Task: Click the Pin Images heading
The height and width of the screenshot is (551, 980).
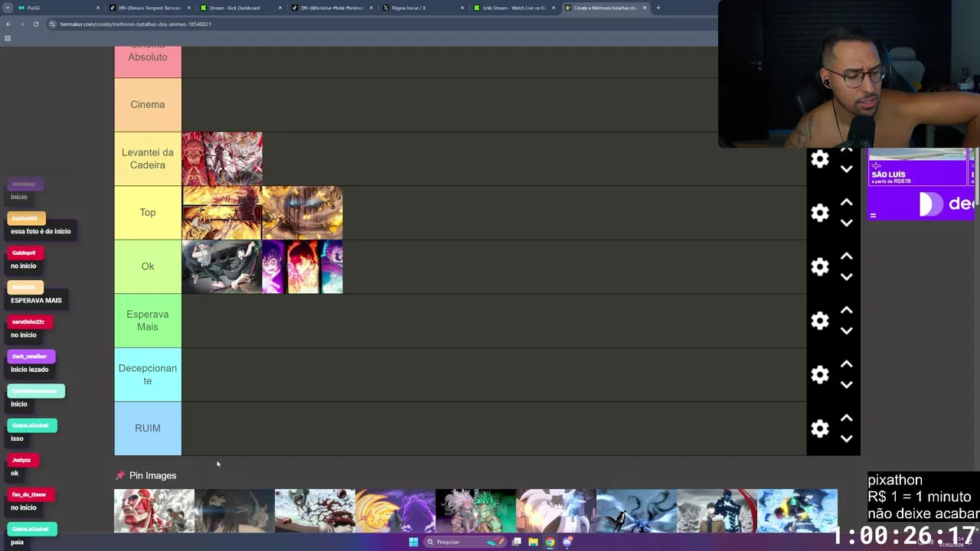Action: point(152,475)
